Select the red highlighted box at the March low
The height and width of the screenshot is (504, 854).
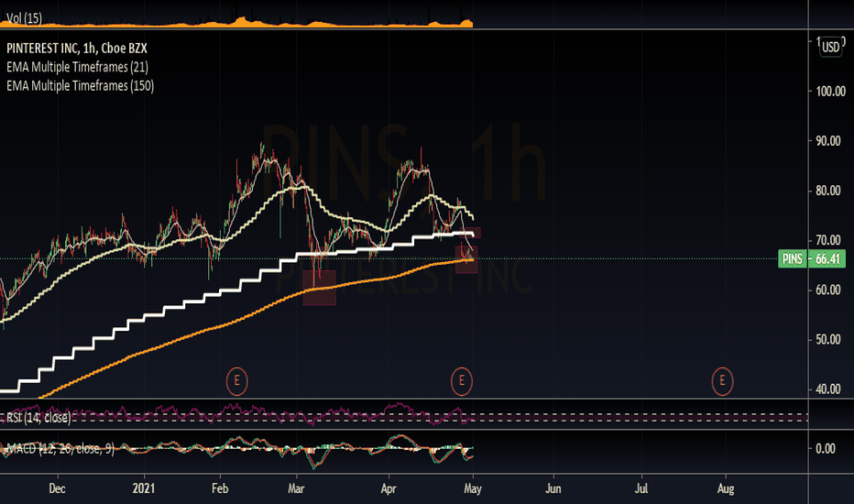(320, 288)
